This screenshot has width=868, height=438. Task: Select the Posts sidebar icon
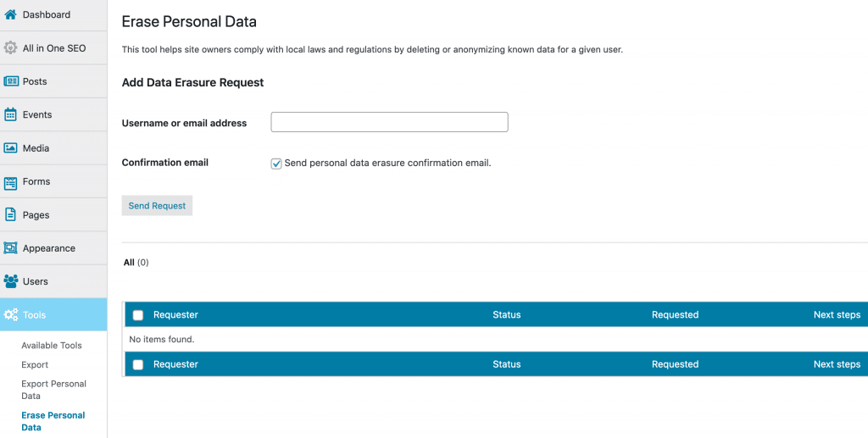[10, 81]
